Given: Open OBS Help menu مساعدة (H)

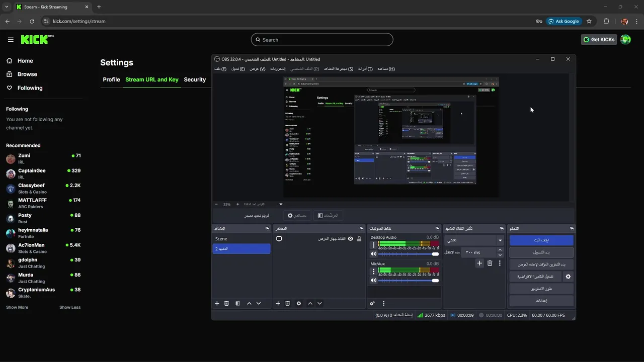Looking at the screenshot, I should [386, 68].
